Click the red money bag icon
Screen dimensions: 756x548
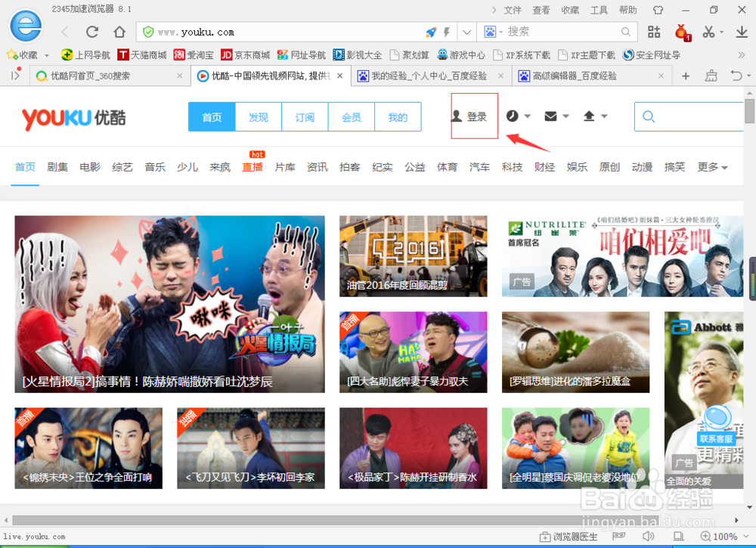click(682, 33)
